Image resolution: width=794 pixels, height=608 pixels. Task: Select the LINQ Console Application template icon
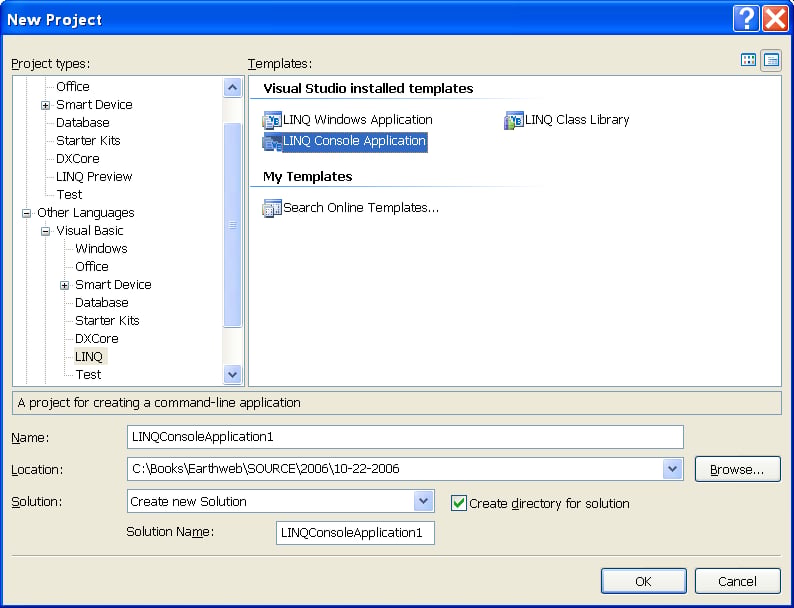pos(272,142)
